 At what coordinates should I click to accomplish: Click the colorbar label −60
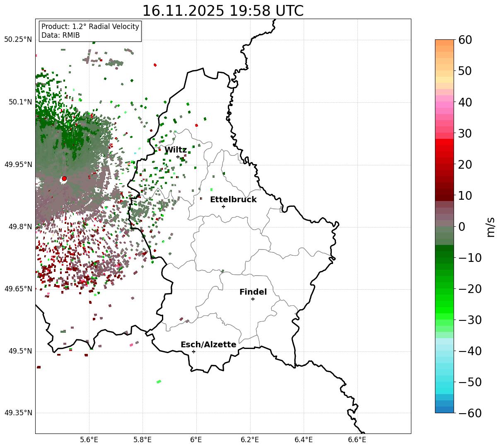pyautogui.click(x=469, y=413)
